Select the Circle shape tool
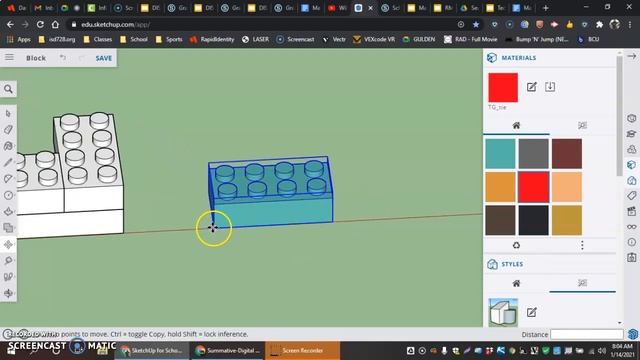 coord(8,195)
